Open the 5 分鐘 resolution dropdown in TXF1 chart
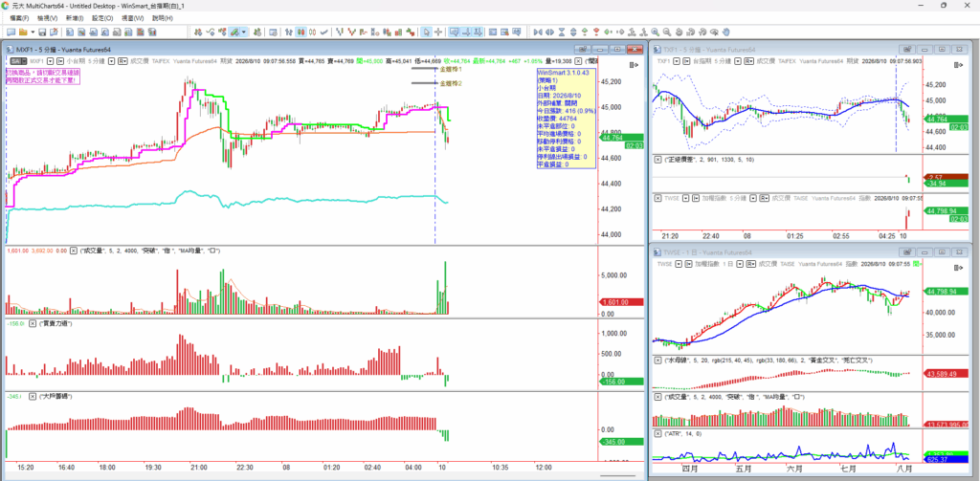 point(738,61)
